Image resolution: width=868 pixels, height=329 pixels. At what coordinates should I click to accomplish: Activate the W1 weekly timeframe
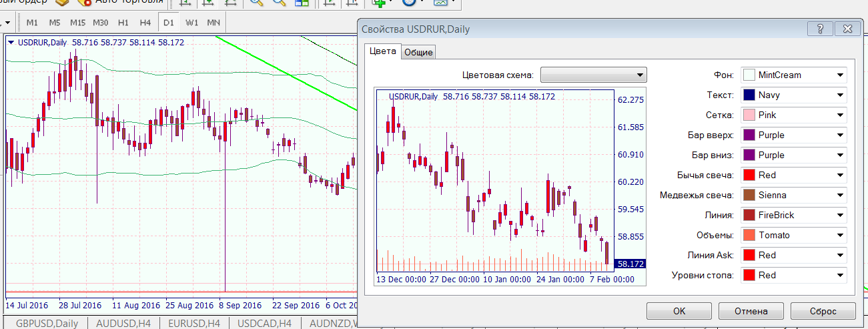192,23
